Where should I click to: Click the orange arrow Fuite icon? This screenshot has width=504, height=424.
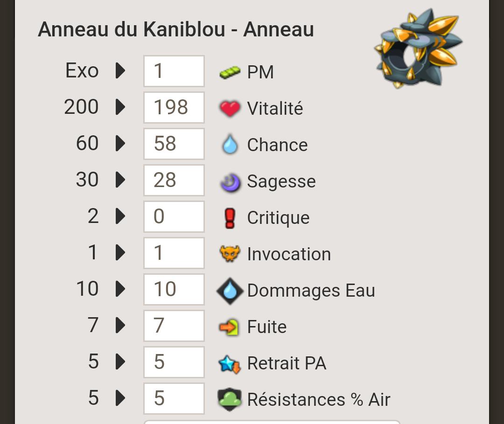(229, 327)
